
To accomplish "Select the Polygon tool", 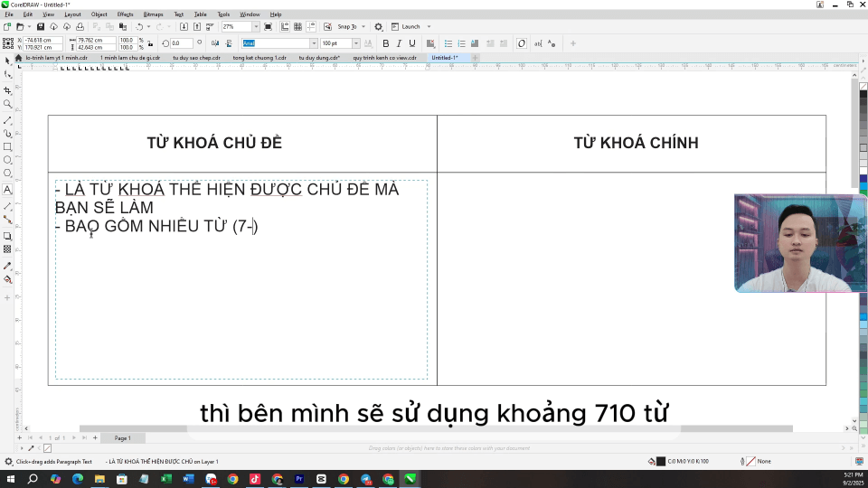I will pyautogui.click(x=7, y=174).
